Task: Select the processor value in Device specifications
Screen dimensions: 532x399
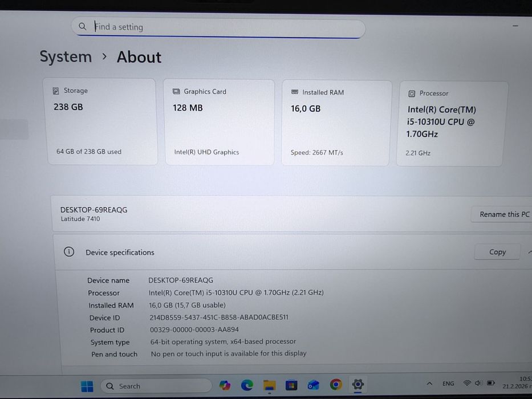Action: click(236, 292)
